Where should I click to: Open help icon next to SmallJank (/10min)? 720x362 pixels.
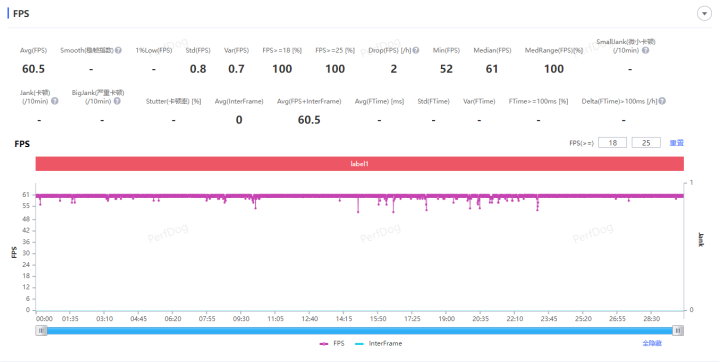[645, 50]
